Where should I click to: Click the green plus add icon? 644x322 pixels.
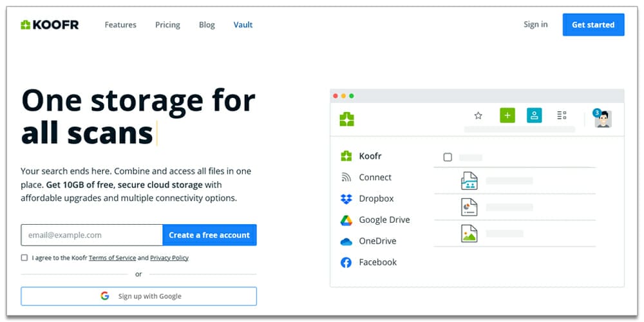click(507, 115)
